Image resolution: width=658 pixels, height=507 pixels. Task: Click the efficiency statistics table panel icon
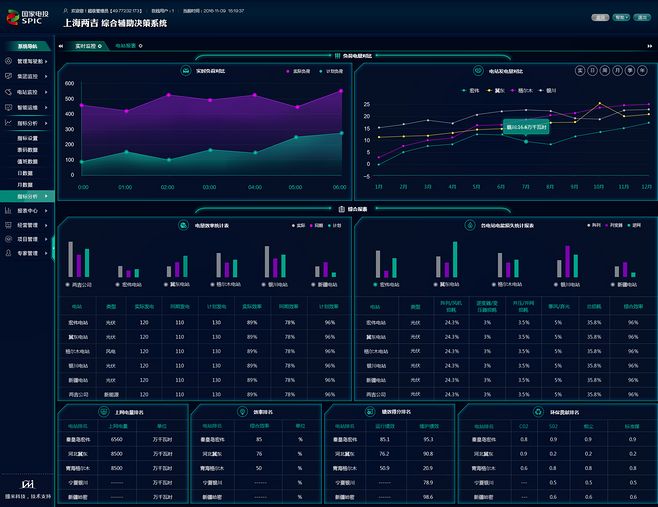click(183, 225)
